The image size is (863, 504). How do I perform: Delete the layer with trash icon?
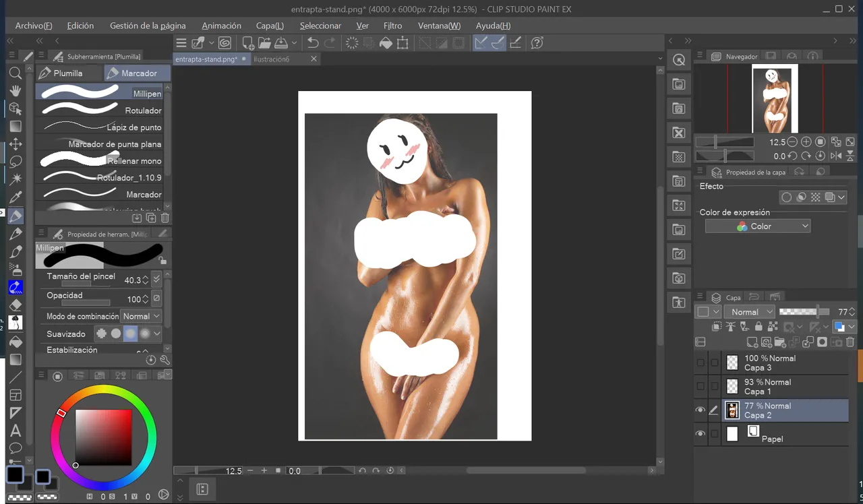tap(850, 342)
